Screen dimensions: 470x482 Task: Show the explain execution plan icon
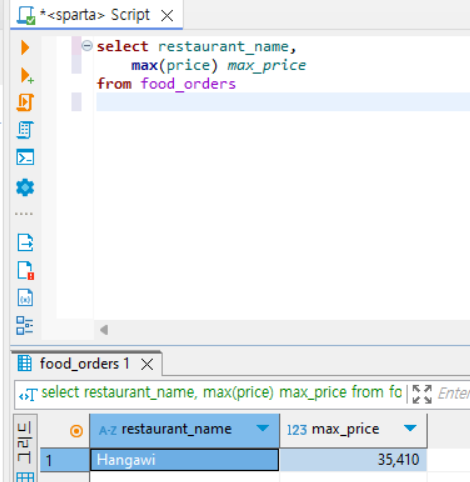click(25, 130)
